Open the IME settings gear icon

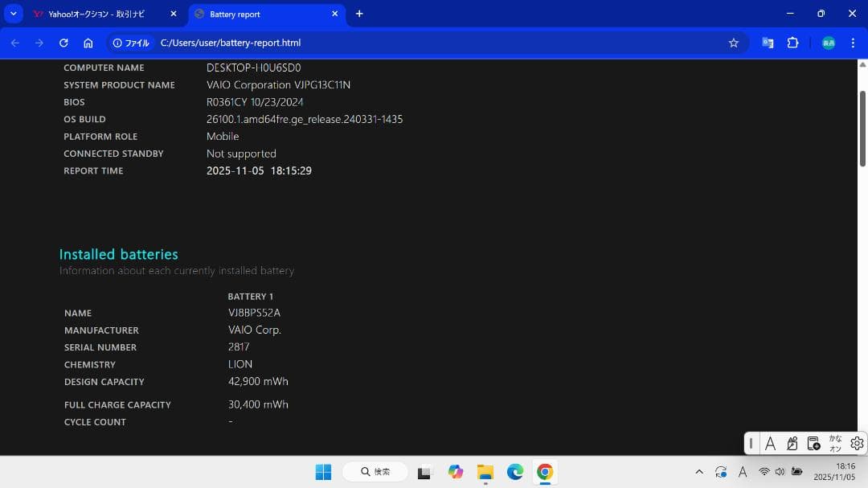point(857,443)
